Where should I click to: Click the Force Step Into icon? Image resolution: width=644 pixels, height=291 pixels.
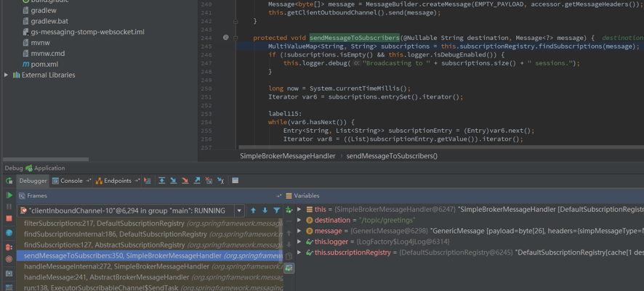185,181
